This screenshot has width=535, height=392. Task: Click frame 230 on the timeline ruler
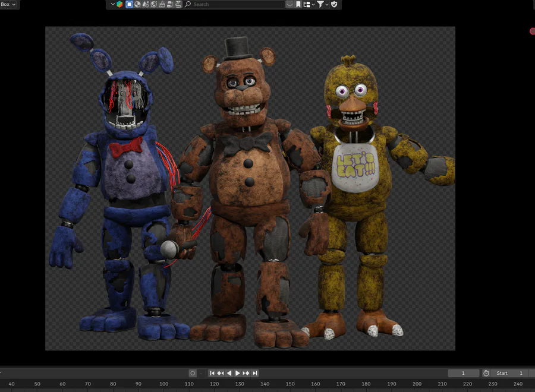click(493, 384)
